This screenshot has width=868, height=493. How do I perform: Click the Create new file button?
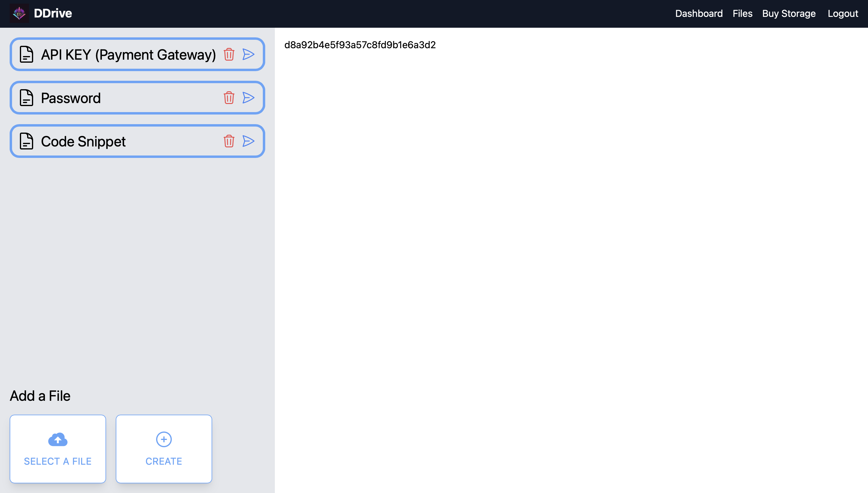164,449
